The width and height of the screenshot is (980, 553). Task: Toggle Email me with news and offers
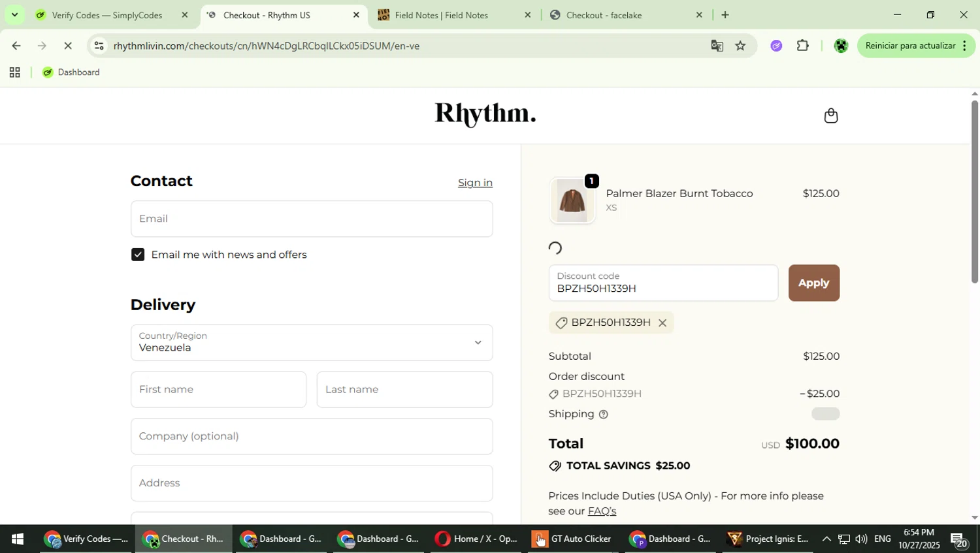138,255
